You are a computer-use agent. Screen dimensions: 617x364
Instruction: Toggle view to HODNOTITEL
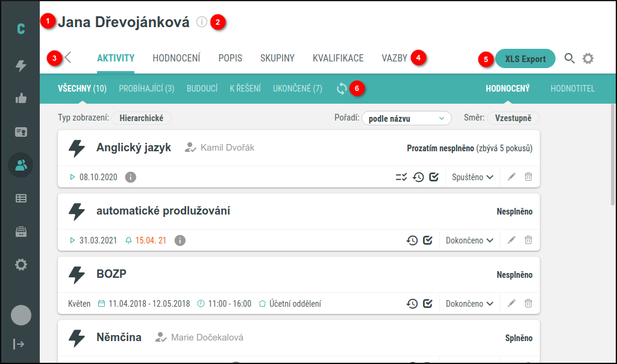click(x=572, y=89)
